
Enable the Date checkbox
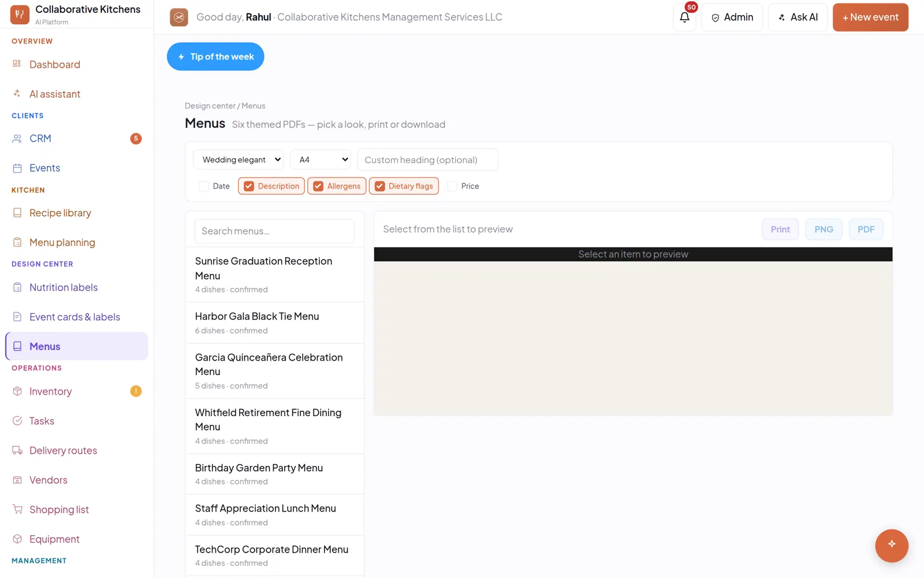pos(204,186)
